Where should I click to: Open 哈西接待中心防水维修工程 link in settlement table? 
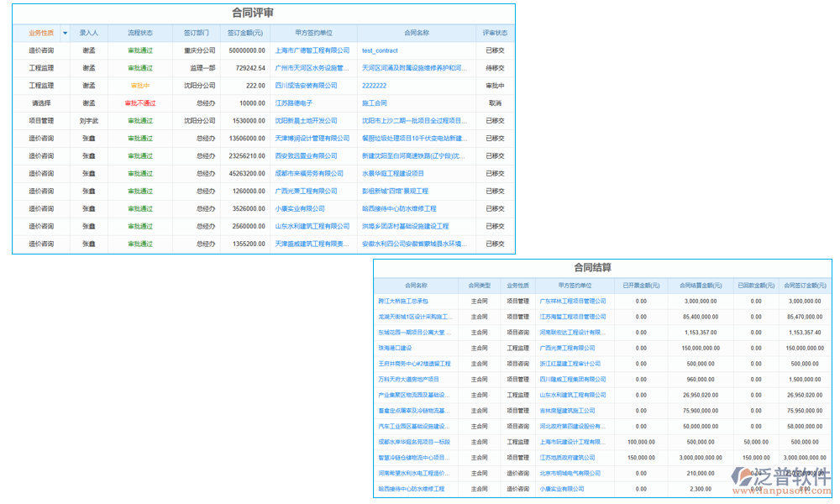coord(412,489)
